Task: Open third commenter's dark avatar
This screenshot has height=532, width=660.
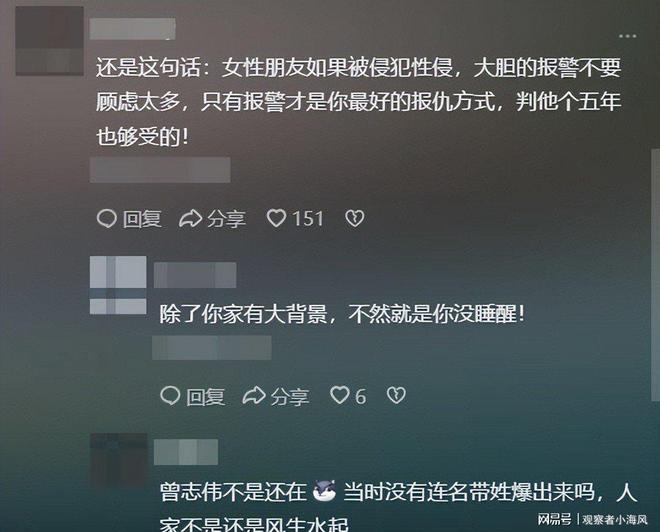Action: point(119,461)
